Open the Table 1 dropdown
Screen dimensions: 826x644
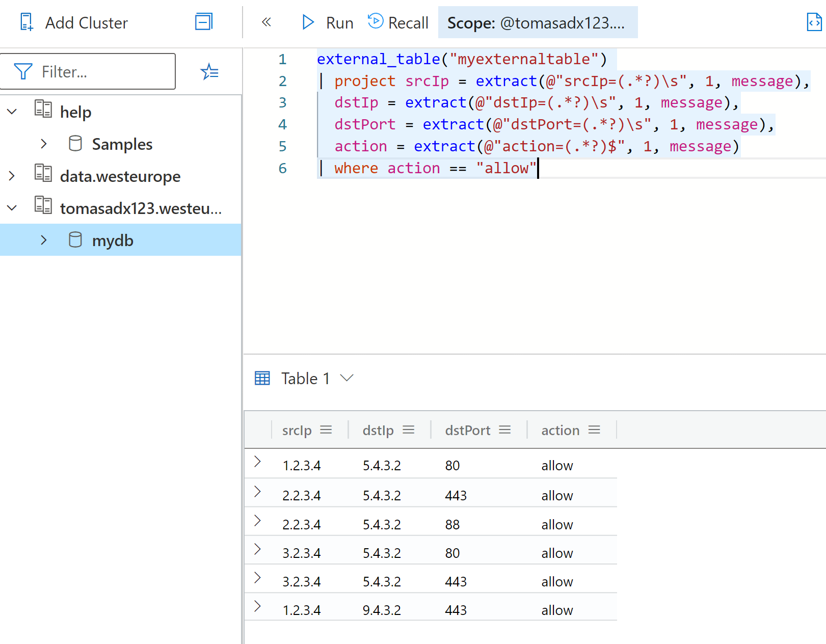[x=347, y=378]
